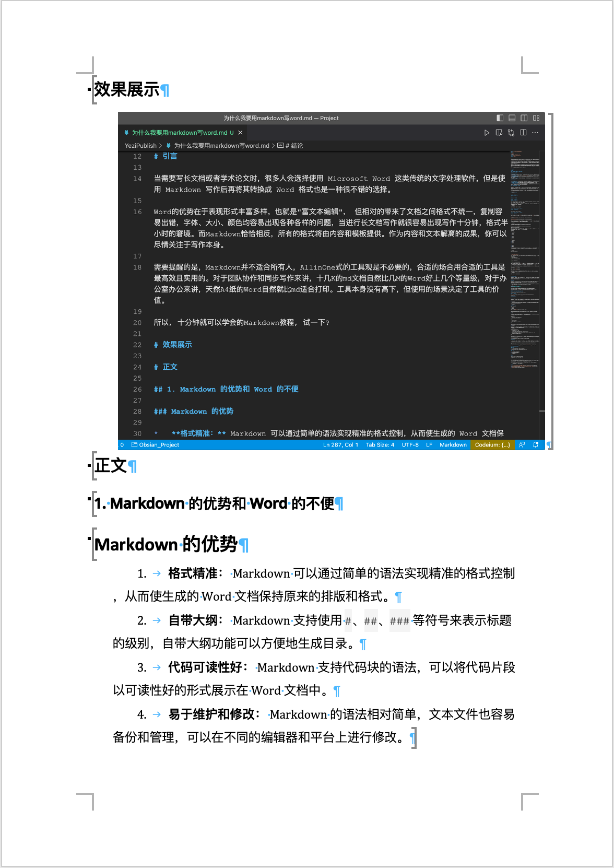Click the # 正文 heading on line 24
Screen dimensions: 614x868
166,367
